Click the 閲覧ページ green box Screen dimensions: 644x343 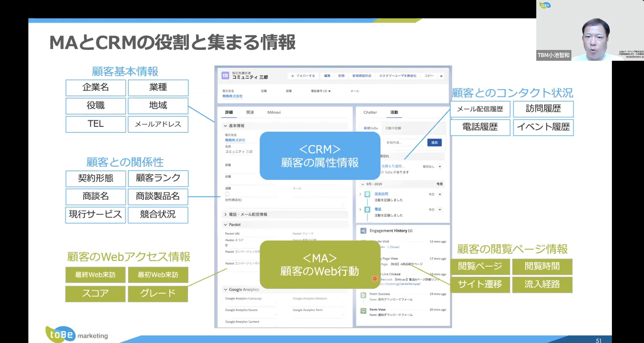pyautogui.click(x=480, y=267)
